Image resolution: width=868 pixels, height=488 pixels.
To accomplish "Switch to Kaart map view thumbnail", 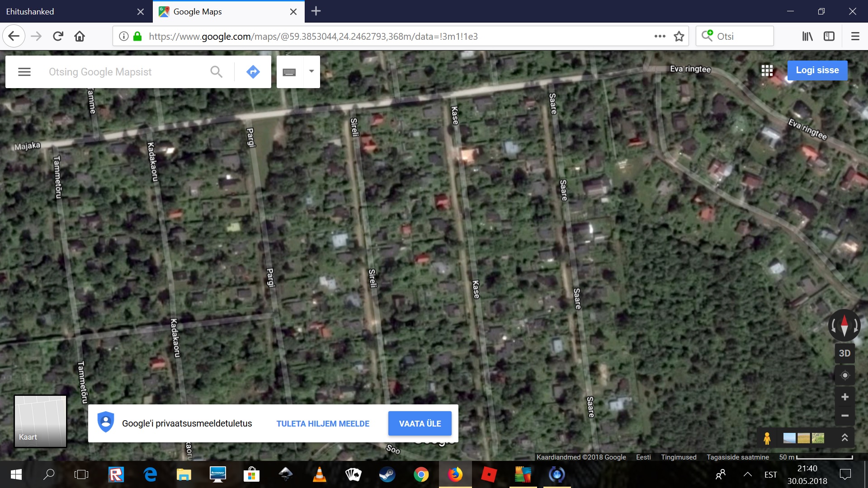I will tap(41, 421).
